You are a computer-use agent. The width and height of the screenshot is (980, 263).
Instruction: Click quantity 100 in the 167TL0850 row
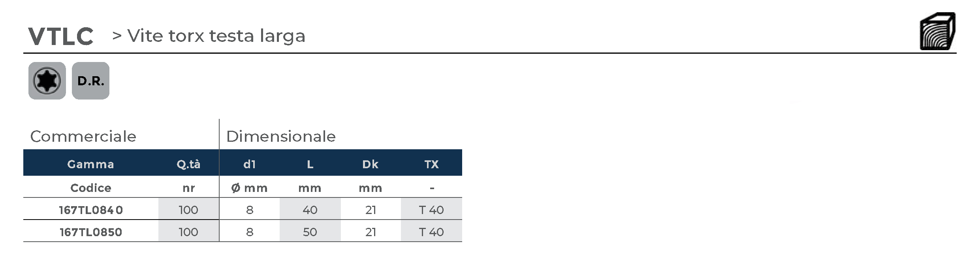pyautogui.click(x=188, y=232)
